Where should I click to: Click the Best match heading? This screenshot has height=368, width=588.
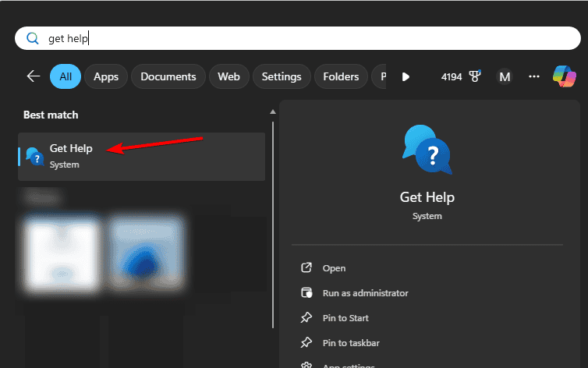[x=51, y=115]
